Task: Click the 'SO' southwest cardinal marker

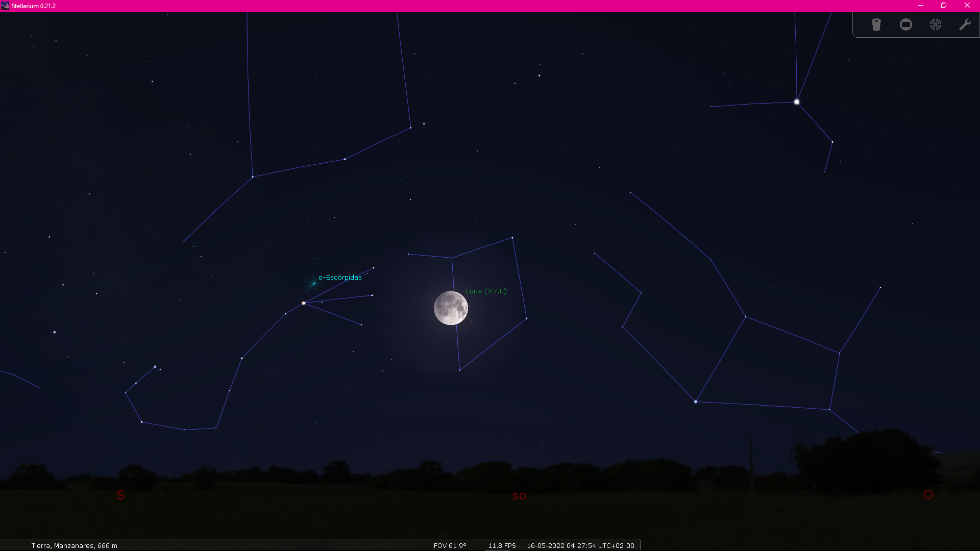Action: 519,496
